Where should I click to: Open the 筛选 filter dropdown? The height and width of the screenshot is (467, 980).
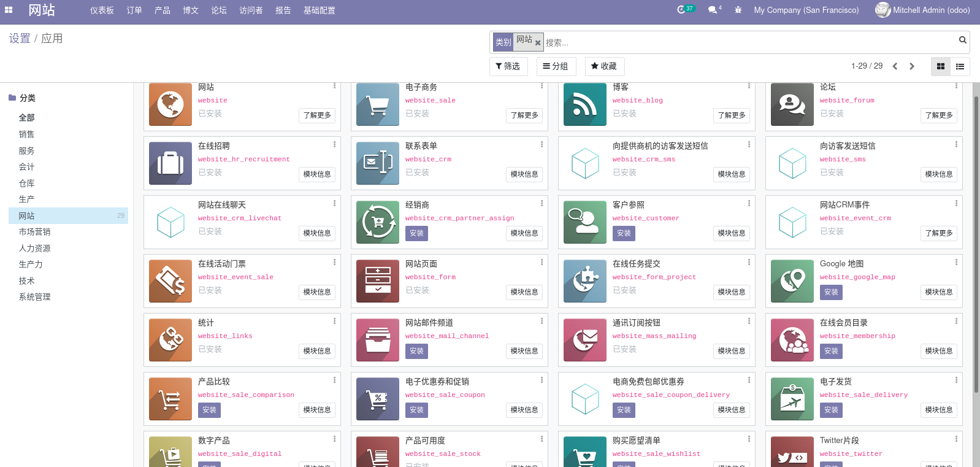coord(508,66)
